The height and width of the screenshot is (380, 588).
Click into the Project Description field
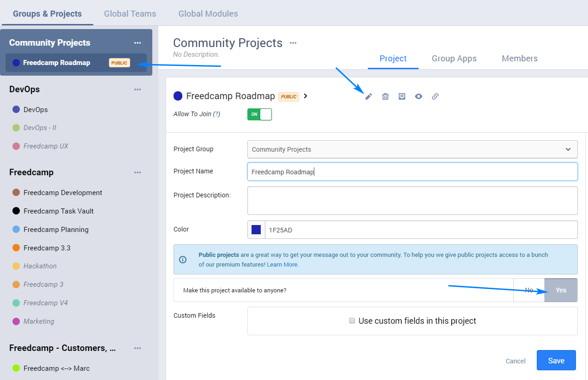pyautogui.click(x=412, y=201)
